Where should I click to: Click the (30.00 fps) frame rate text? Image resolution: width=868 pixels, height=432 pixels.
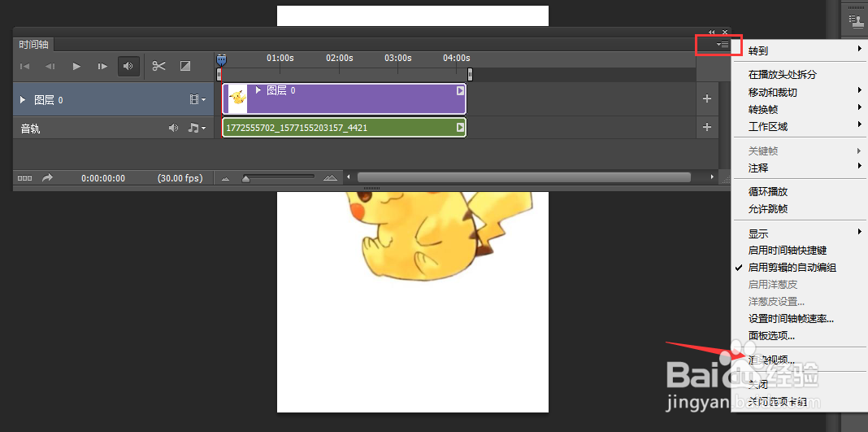[180, 178]
